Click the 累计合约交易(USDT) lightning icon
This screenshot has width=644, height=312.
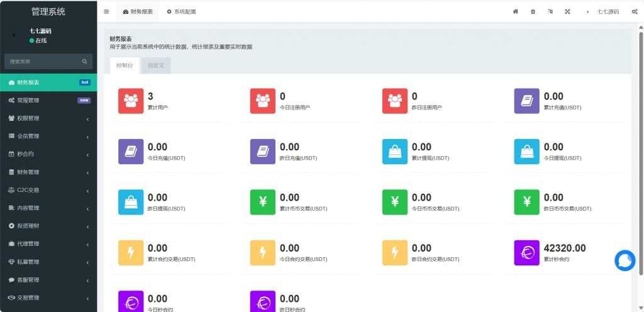[x=131, y=253]
